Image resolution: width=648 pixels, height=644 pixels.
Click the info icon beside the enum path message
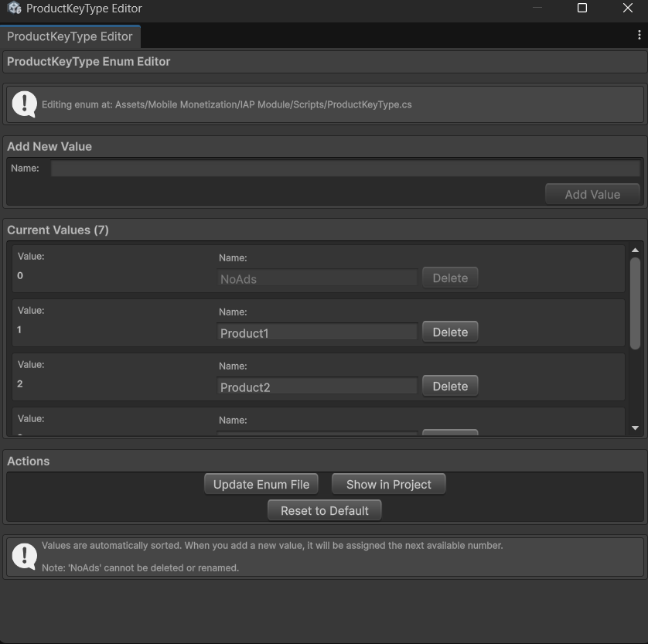pos(24,104)
